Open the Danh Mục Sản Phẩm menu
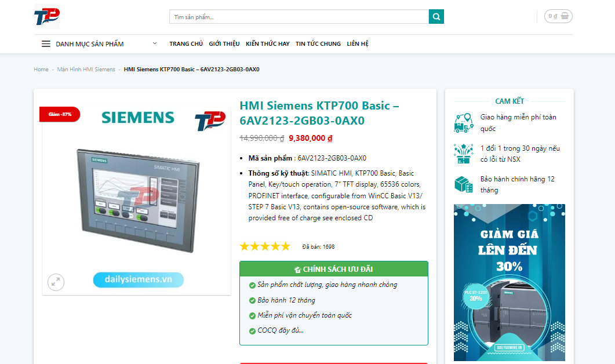 click(x=90, y=44)
